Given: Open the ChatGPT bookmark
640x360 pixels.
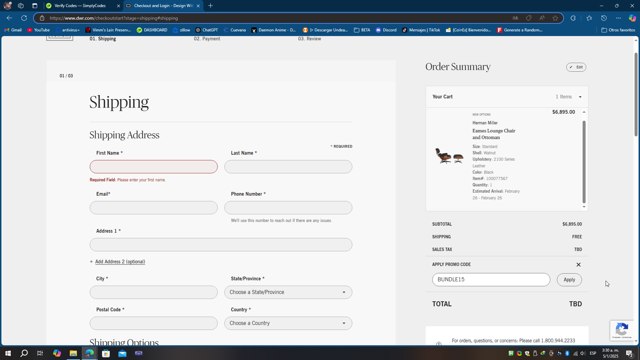Looking at the screenshot, I should [207, 30].
